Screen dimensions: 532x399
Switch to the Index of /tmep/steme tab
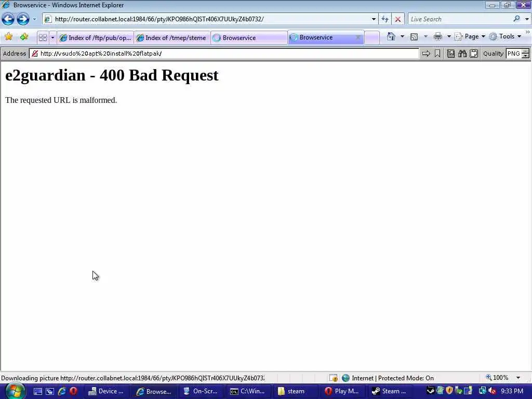(172, 37)
